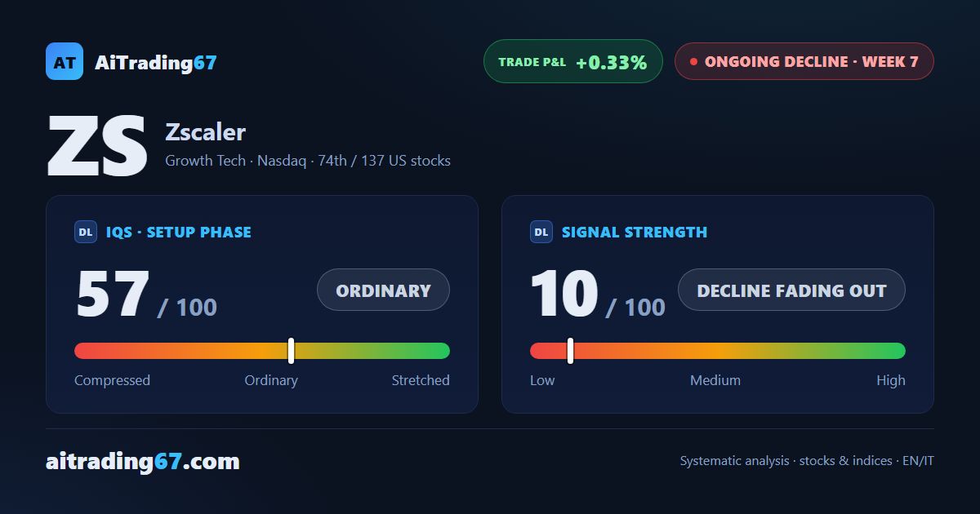Click the ORDINARY status pill

click(x=383, y=290)
